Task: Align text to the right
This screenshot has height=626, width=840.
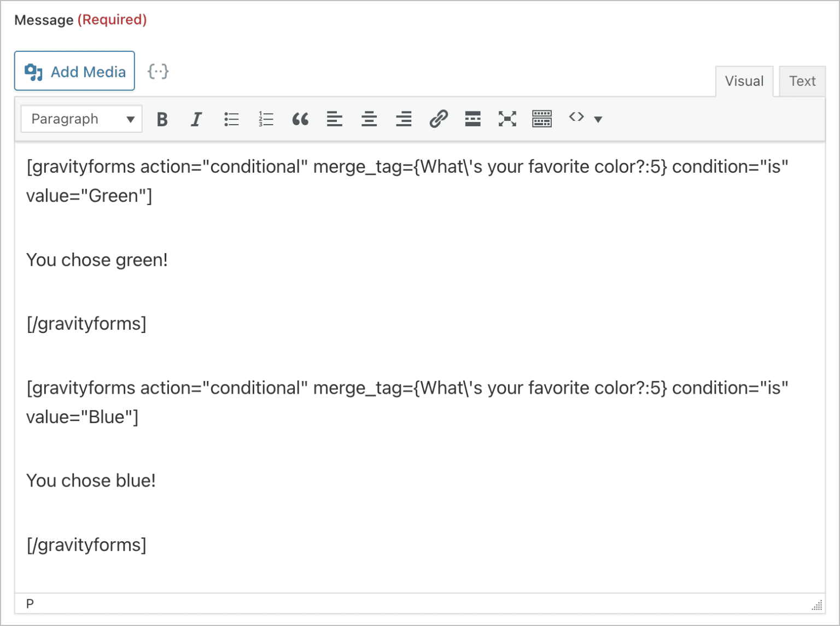Action: [x=404, y=119]
